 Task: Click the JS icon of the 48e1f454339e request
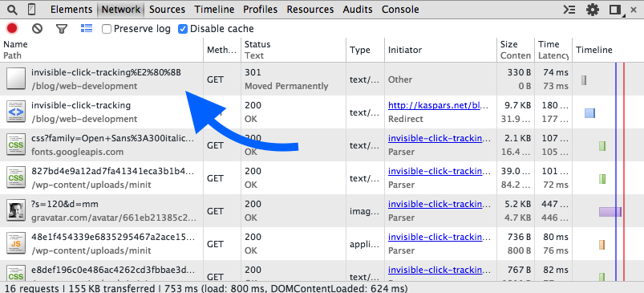pyautogui.click(x=16, y=244)
